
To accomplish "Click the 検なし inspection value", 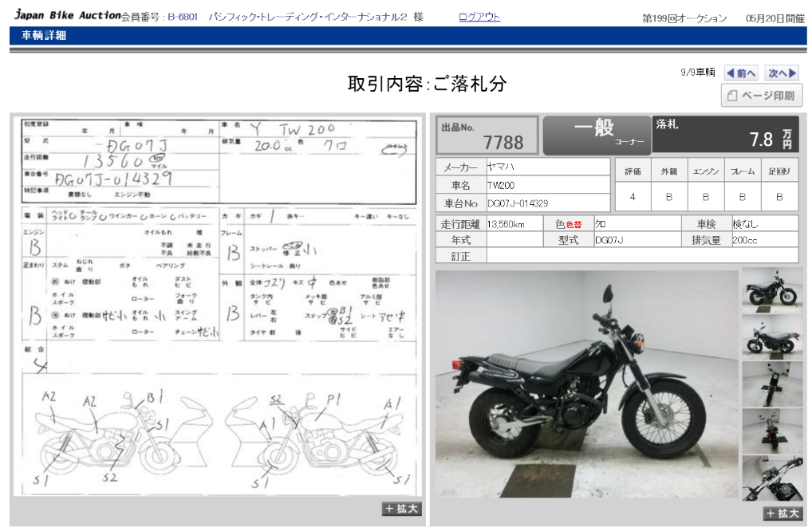I will (x=745, y=224).
